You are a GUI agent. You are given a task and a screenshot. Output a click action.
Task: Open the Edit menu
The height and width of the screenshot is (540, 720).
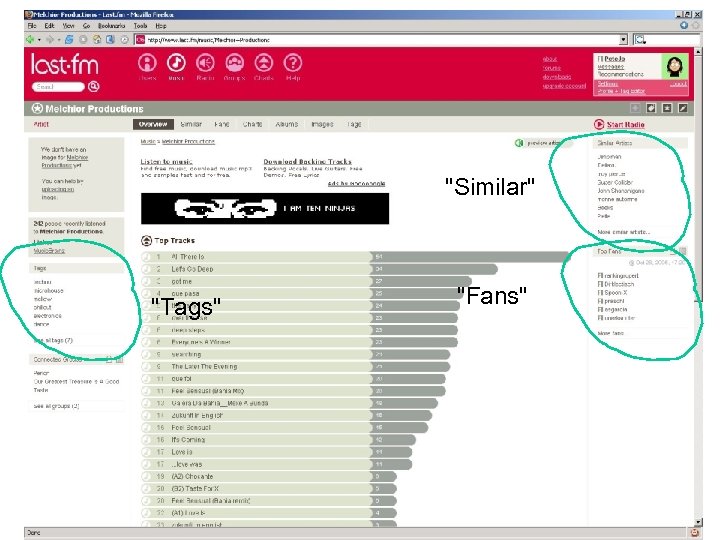pos(49,26)
